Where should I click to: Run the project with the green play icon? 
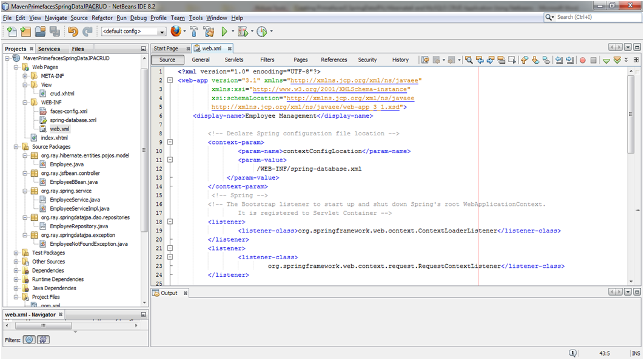pyautogui.click(x=224, y=32)
